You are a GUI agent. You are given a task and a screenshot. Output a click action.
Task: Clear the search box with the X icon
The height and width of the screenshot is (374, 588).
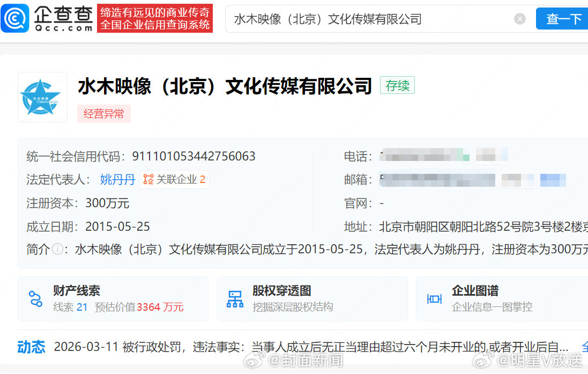pyautogui.click(x=519, y=19)
